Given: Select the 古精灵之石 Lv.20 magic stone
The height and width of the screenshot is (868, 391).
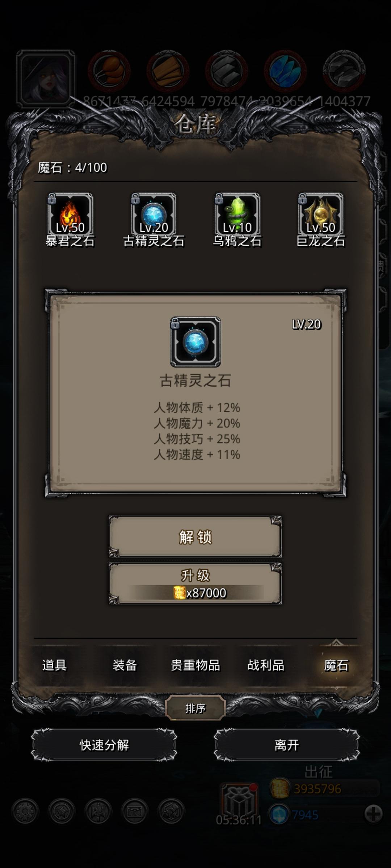Looking at the screenshot, I should pyautogui.click(x=154, y=215).
